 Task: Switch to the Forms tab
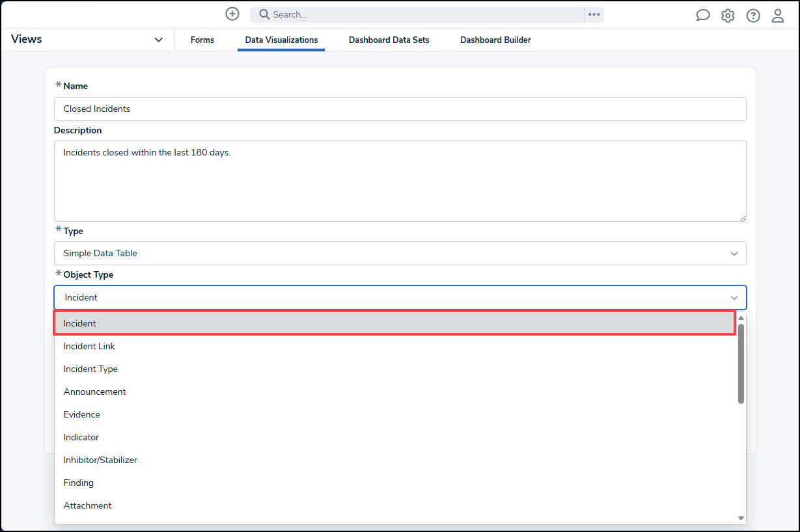click(202, 40)
